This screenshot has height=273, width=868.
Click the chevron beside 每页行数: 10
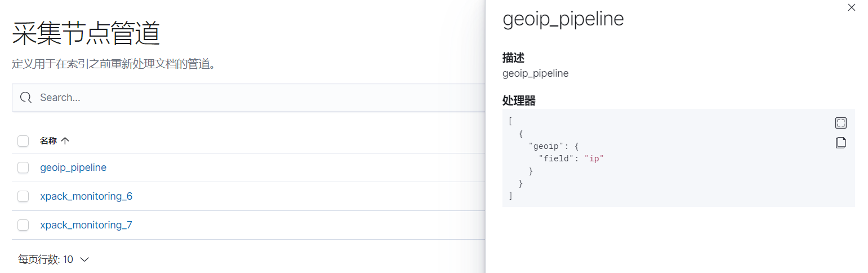click(84, 259)
